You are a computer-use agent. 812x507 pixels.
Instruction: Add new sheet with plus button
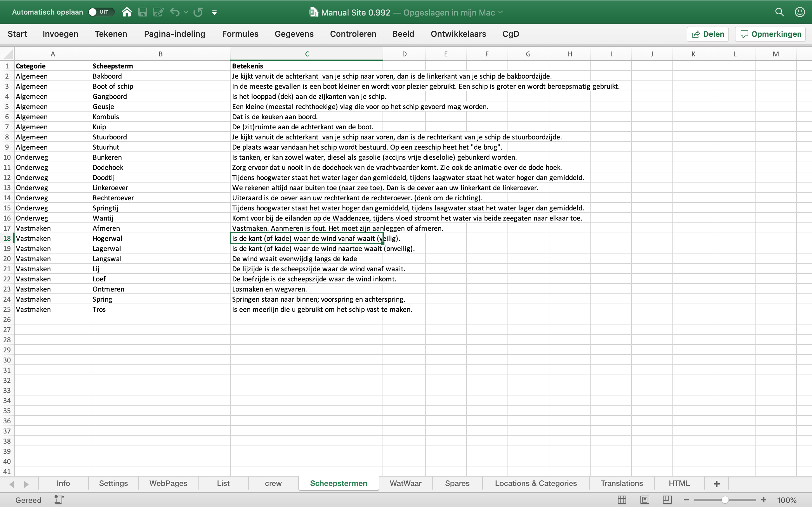(x=717, y=484)
